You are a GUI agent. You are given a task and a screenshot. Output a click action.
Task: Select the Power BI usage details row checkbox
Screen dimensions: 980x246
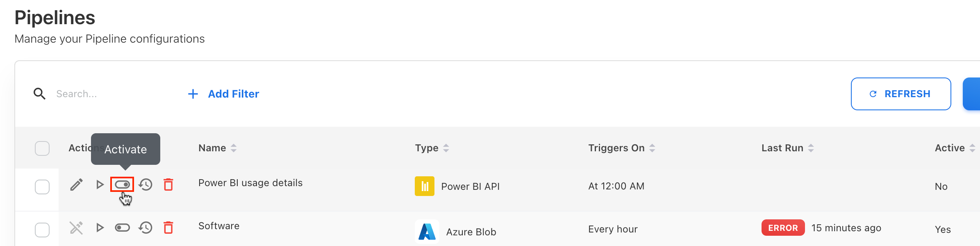tap(42, 187)
